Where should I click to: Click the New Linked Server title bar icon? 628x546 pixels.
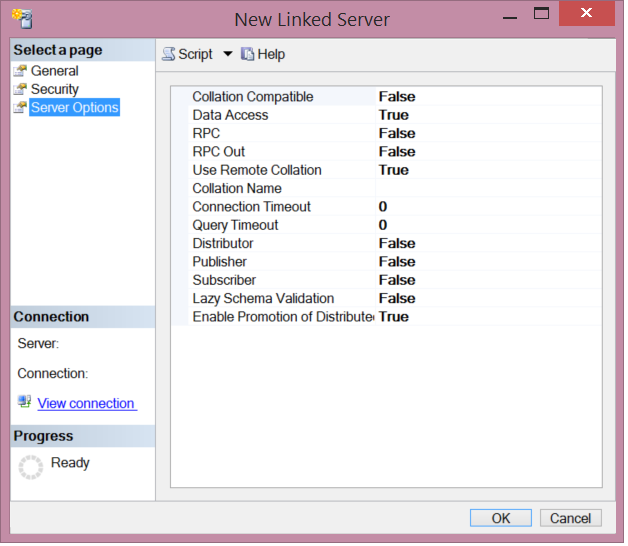click(21, 17)
